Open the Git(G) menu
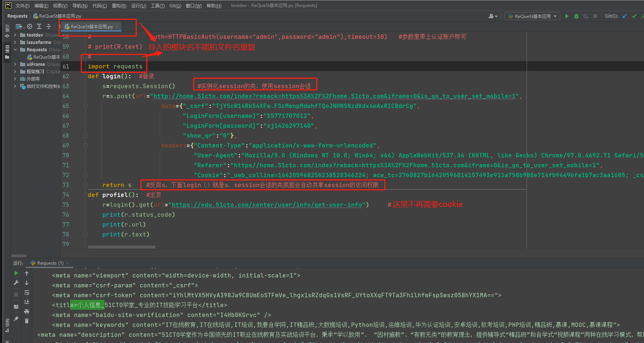The width and height of the screenshot is (644, 343). pyautogui.click(x=175, y=5)
